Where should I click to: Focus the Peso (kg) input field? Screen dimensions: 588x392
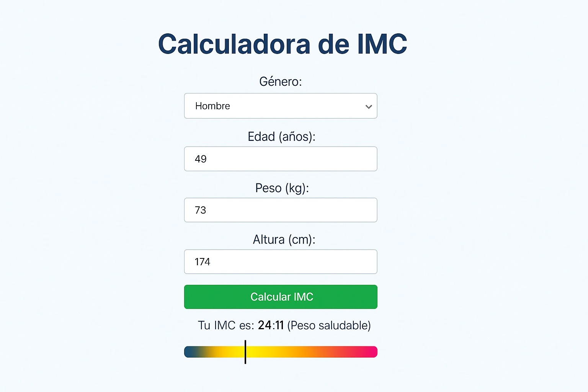click(280, 210)
